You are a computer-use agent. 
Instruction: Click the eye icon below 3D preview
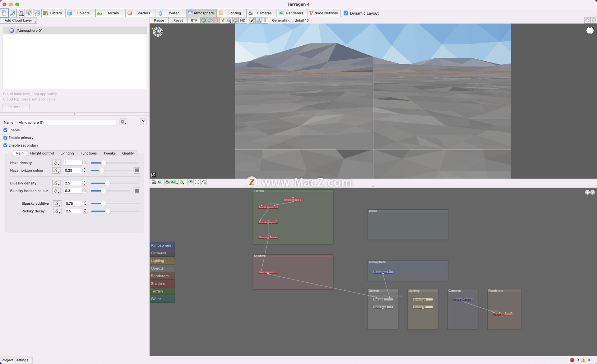pyautogui.click(x=190, y=182)
